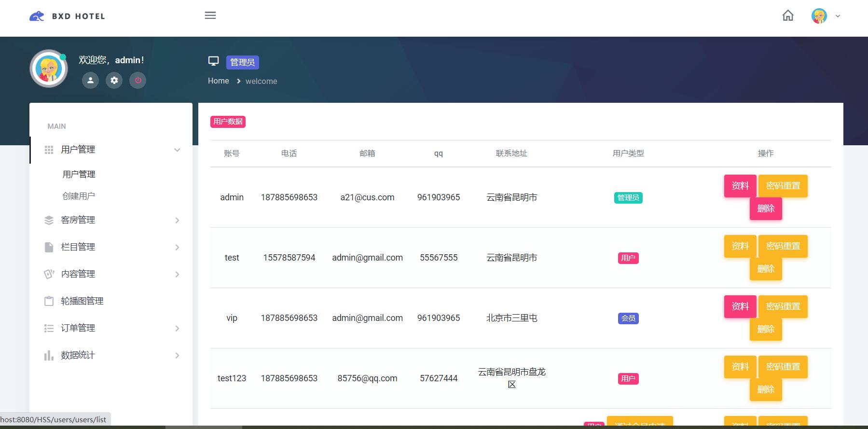The width and height of the screenshot is (868, 429).
Task: Expand the 内容管理 chevron
Action: click(177, 275)
